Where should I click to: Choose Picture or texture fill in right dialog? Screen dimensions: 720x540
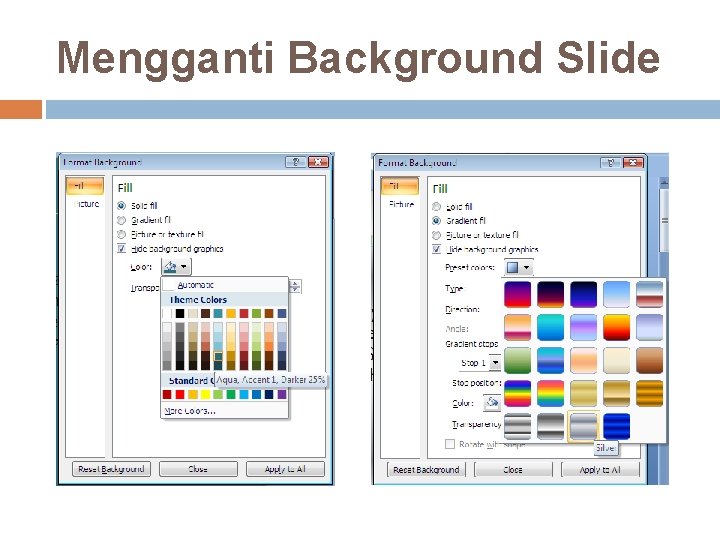436,235
